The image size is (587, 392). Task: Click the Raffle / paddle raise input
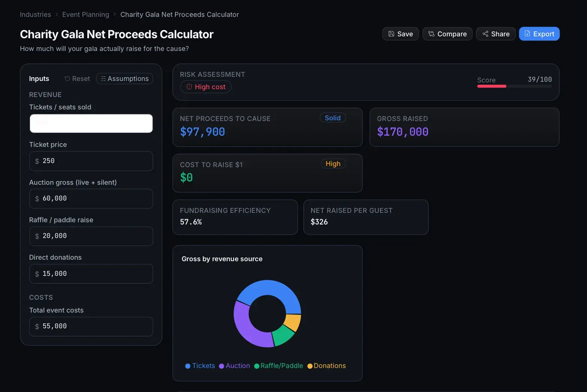pos(91,236)
